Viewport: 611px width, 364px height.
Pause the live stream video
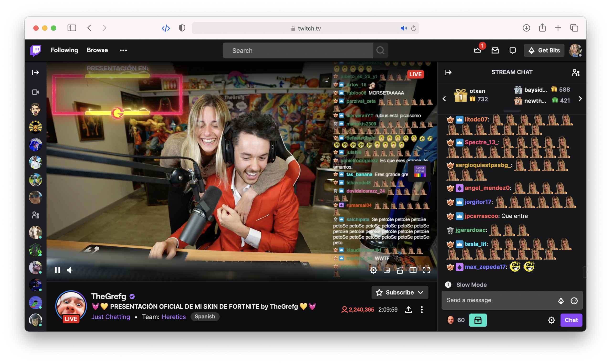(58, 270)
